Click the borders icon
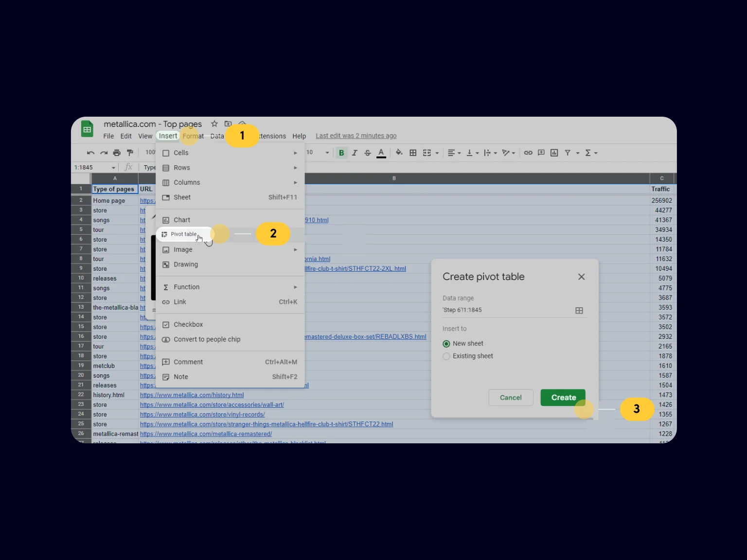This screenshot has height=560, width=747. pos(413,153)
